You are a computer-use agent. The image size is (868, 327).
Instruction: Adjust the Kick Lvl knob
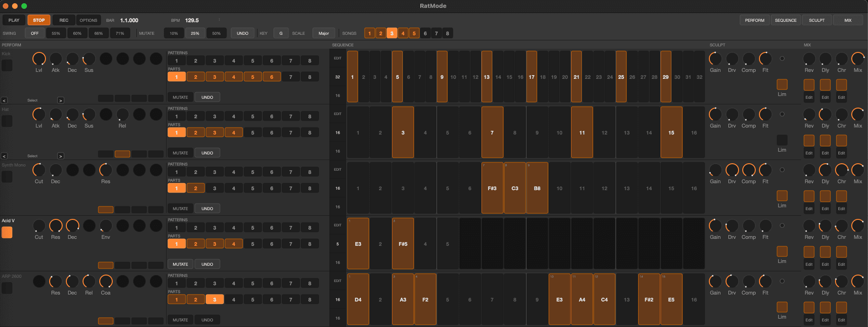[39, 59]
